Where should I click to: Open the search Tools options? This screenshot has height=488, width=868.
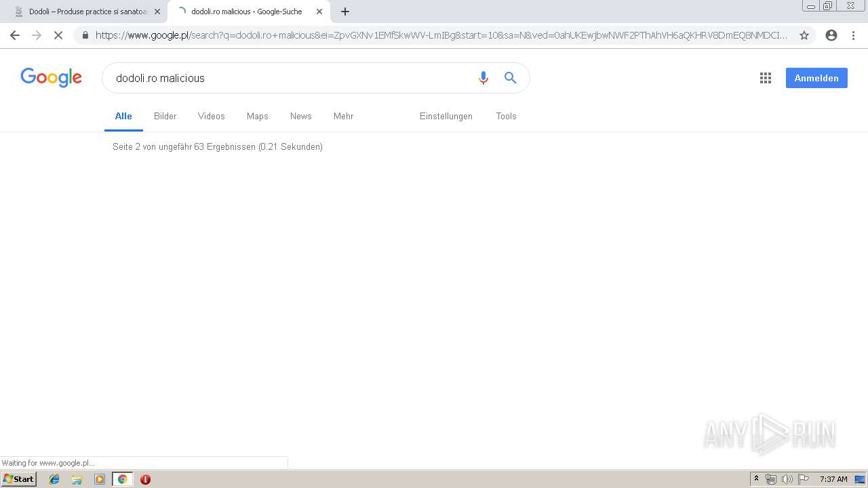pos(507,116)
